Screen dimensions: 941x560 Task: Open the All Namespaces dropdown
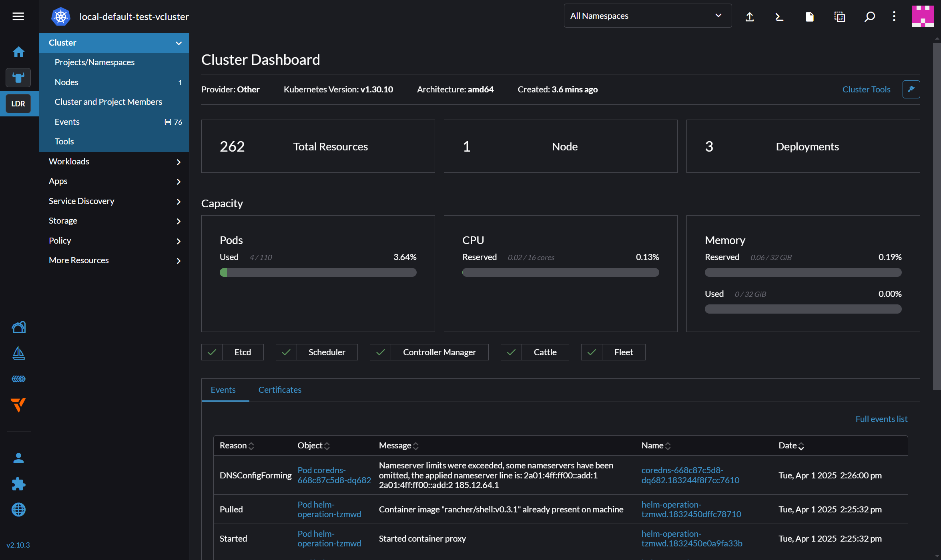click(x=647, y=16)
